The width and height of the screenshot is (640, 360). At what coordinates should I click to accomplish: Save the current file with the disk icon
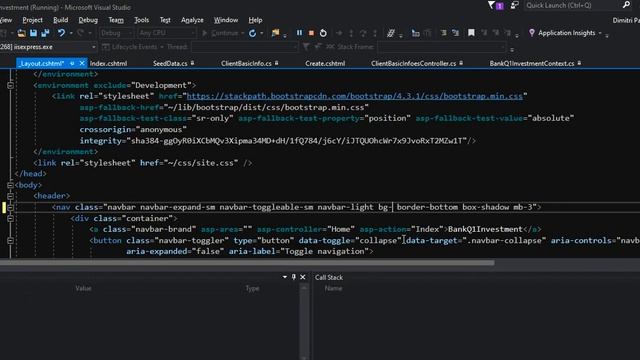click(x=33, y=33)
